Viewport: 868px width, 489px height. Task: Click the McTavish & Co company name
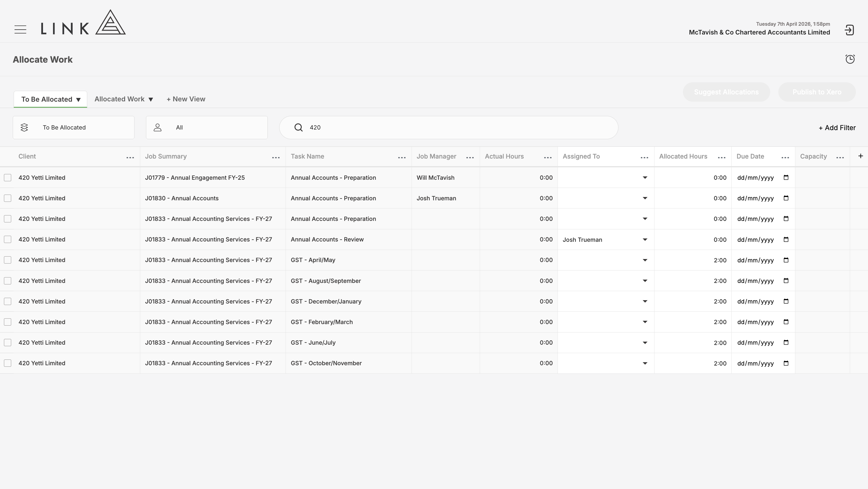click(x=760, y=32)
